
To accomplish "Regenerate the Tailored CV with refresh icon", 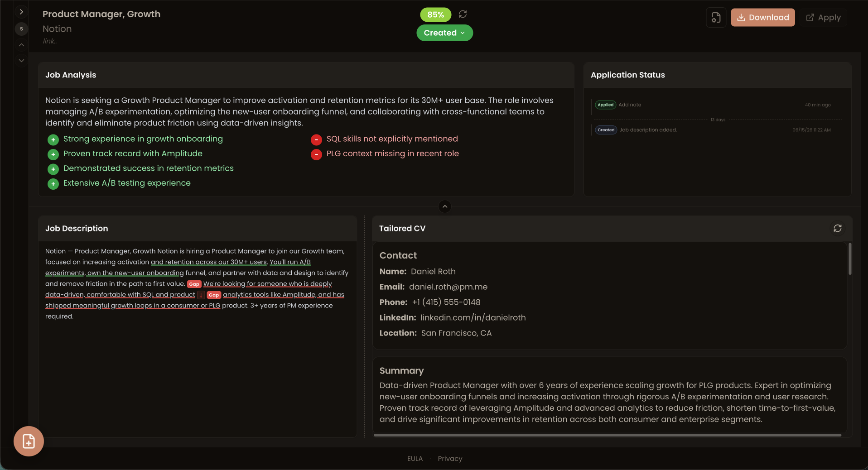I will click(x=837, y=228).
